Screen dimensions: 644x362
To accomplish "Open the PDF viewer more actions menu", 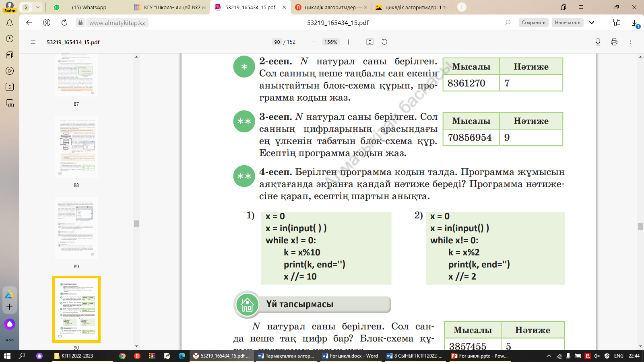I will click(630, 42).
